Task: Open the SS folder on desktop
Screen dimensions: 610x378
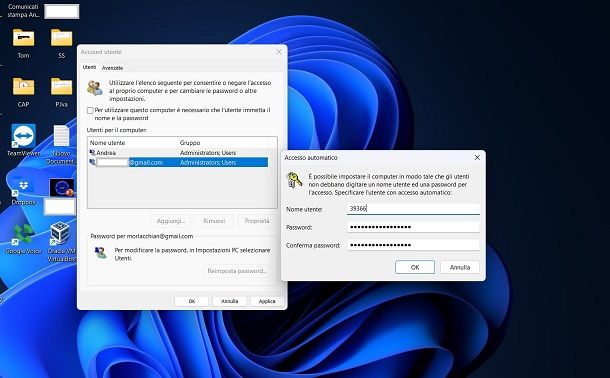Action: pyautogui.click(x=61, y=38)
